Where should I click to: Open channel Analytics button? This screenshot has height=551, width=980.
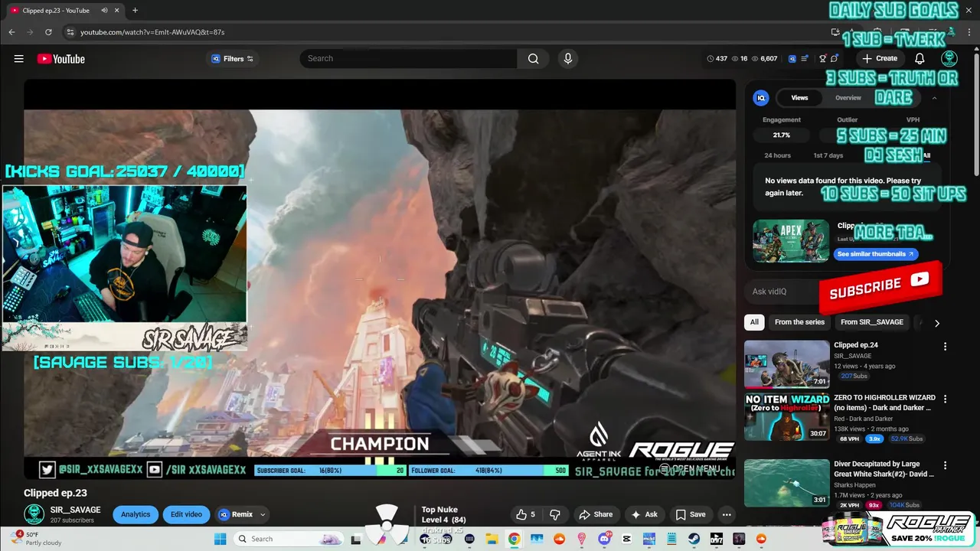click(136, 514)
